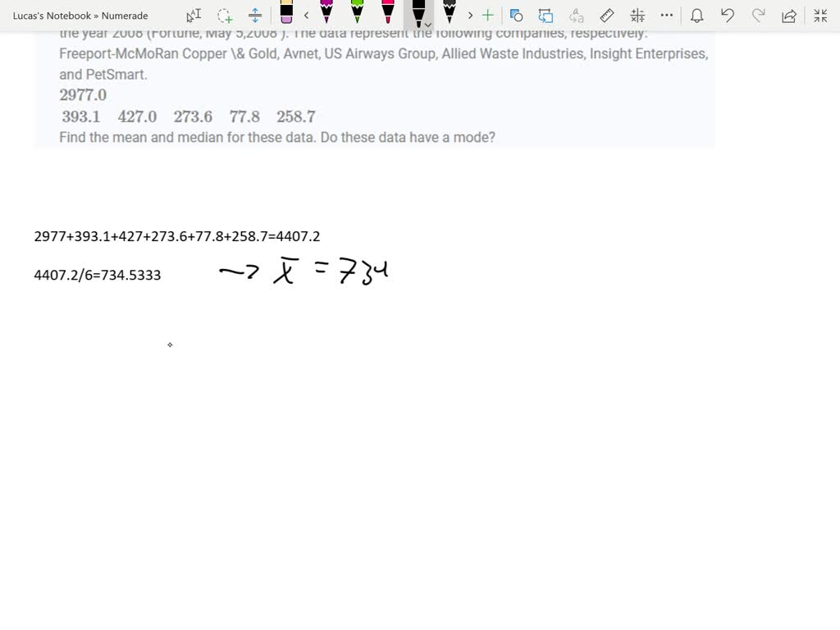Pick the green pen

[x=358, y=11]
